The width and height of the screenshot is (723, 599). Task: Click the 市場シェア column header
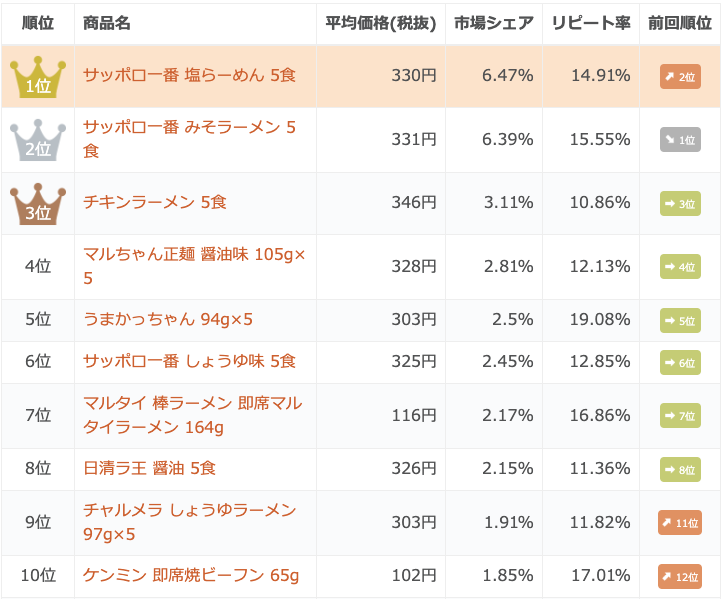493,23
